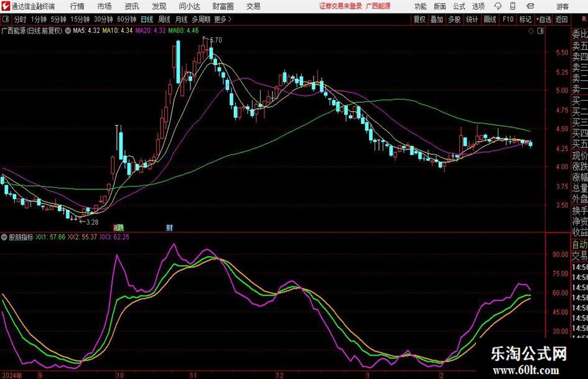Open the 功能 menu
The width and height of the screenshot is (588, 379).
tap(421, 6)
